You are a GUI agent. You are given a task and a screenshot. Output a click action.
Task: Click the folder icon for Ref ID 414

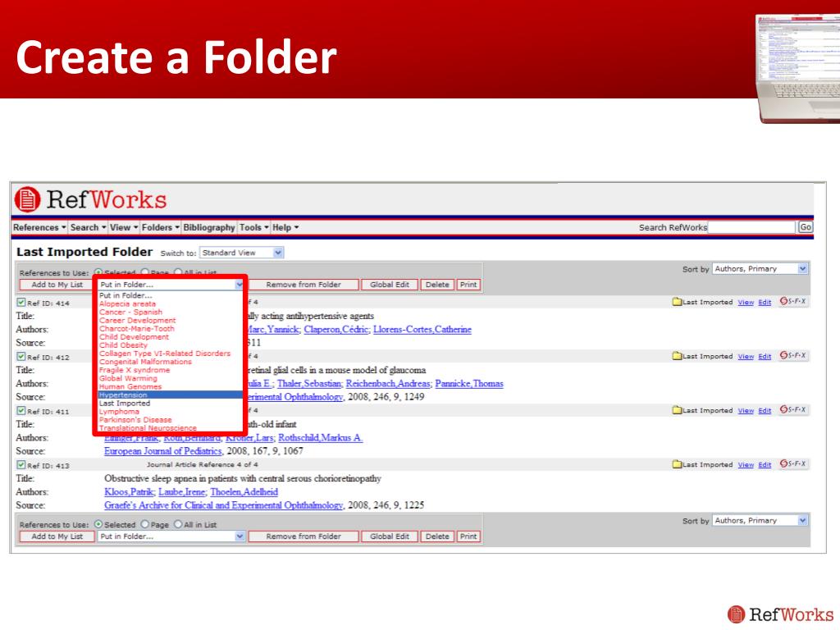coord(677,302)
